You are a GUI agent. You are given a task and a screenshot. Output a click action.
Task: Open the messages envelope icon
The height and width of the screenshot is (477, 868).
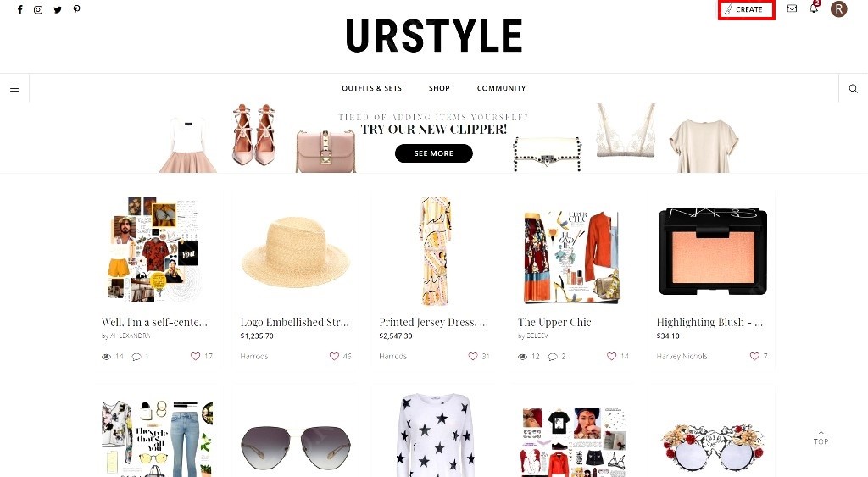793,8
